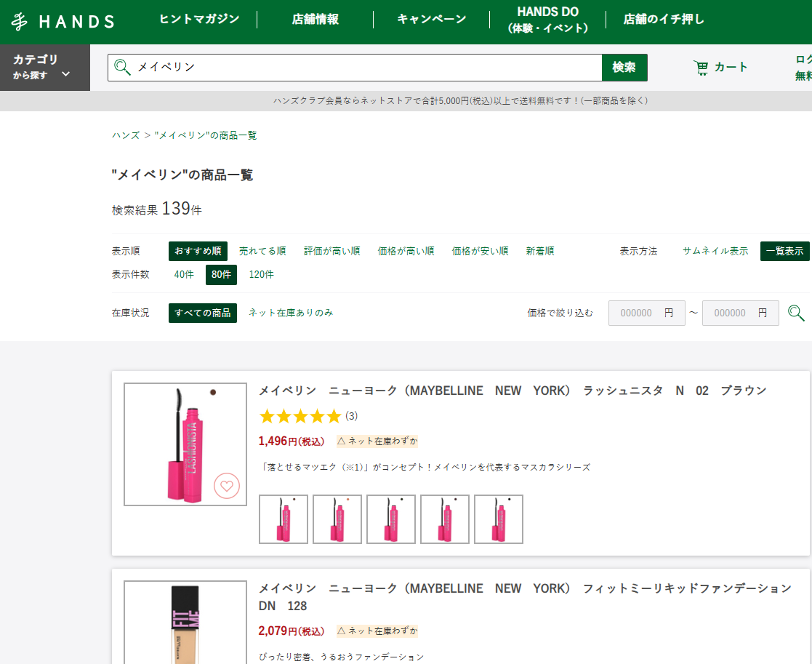Open ヒントマガジン menu
812x664 pixels.
[199, 19]
